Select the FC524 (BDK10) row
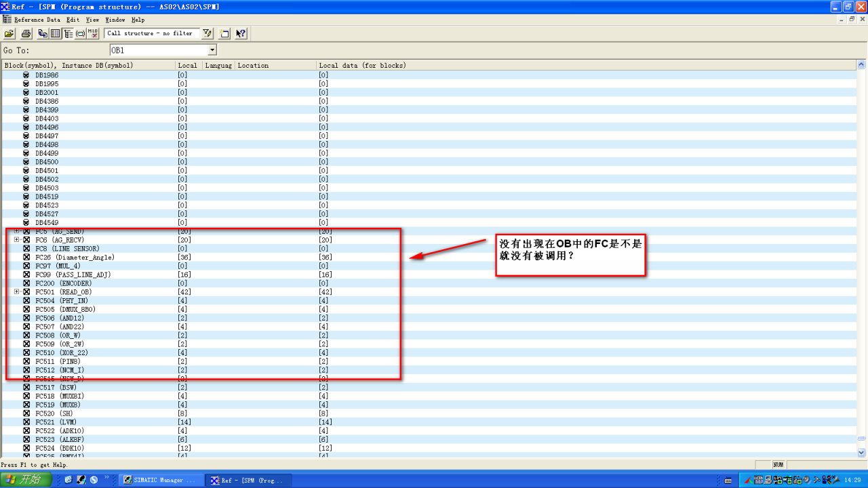Image resolution: width=868 pixels, height=488 pixels. (x=429, y=448)
